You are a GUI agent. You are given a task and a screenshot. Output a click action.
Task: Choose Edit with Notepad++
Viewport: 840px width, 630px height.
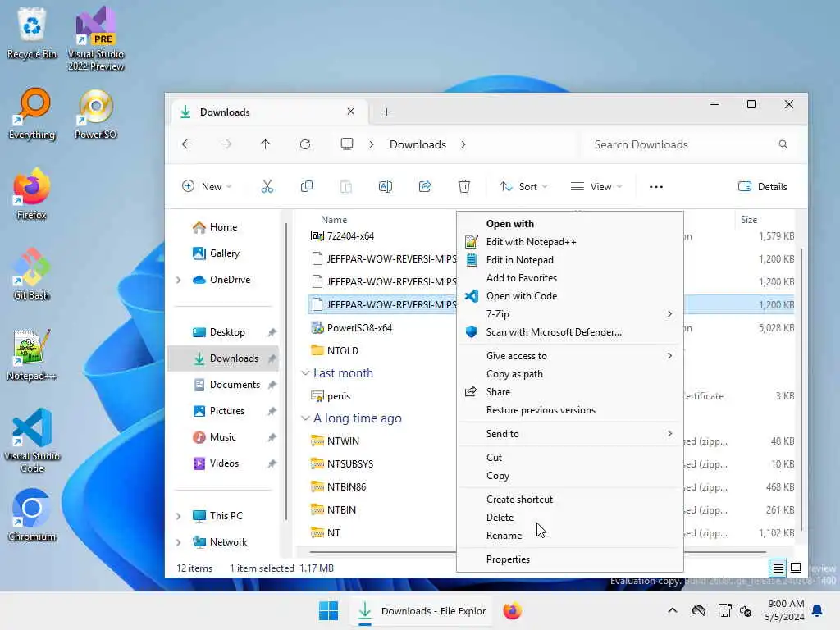(x=570, y=242)
